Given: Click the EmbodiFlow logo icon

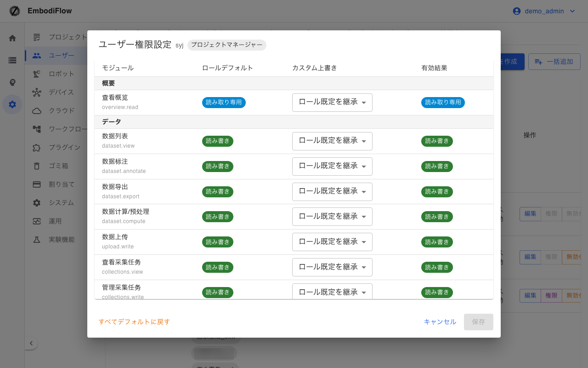Looking at the screenshot, I should coord(15,11).
